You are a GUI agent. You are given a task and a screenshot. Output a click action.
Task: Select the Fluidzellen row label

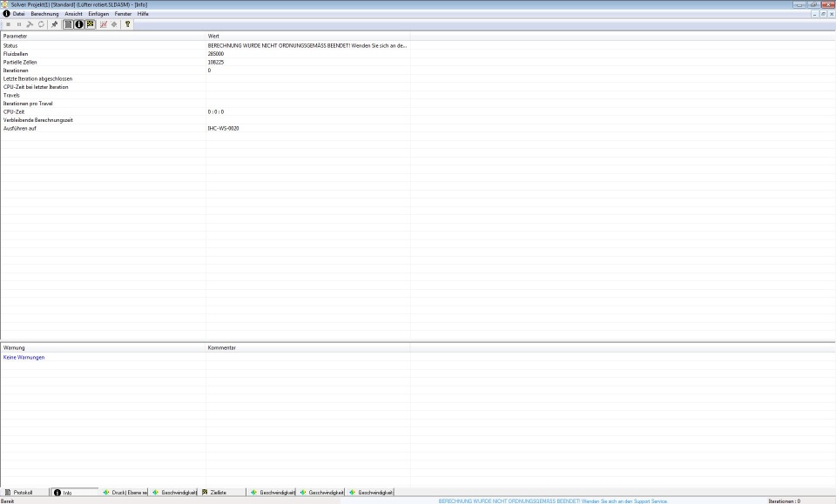click(x=16, y=54)
